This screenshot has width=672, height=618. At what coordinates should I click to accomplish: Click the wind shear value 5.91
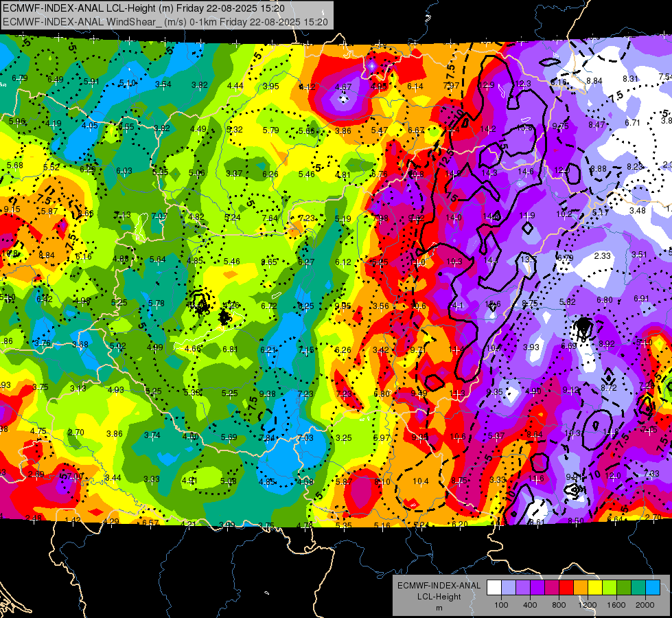[x=91, y=82]
